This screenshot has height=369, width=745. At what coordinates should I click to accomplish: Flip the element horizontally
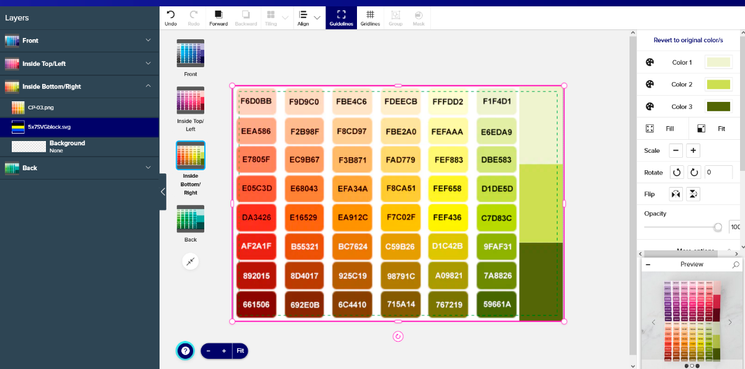pos(676,194)
